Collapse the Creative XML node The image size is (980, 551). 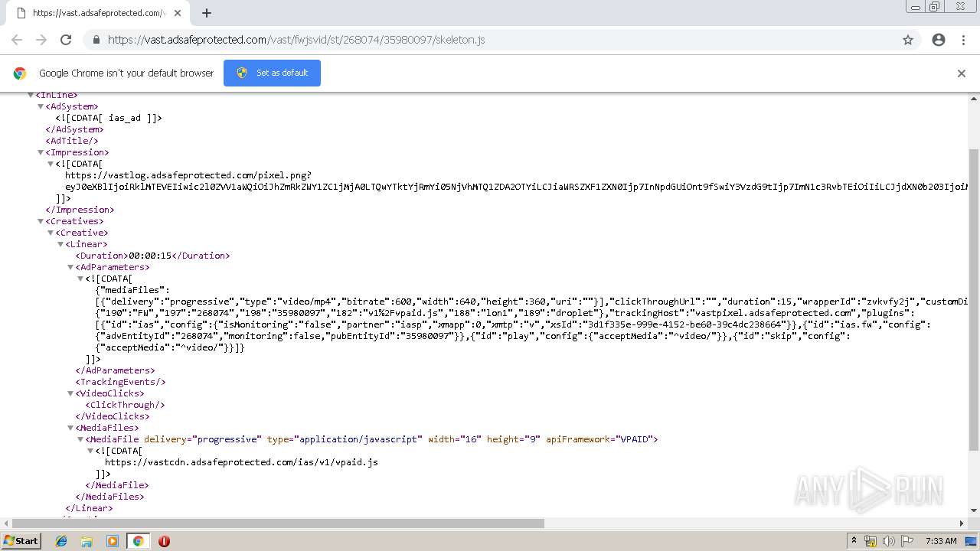click(51, 233)
